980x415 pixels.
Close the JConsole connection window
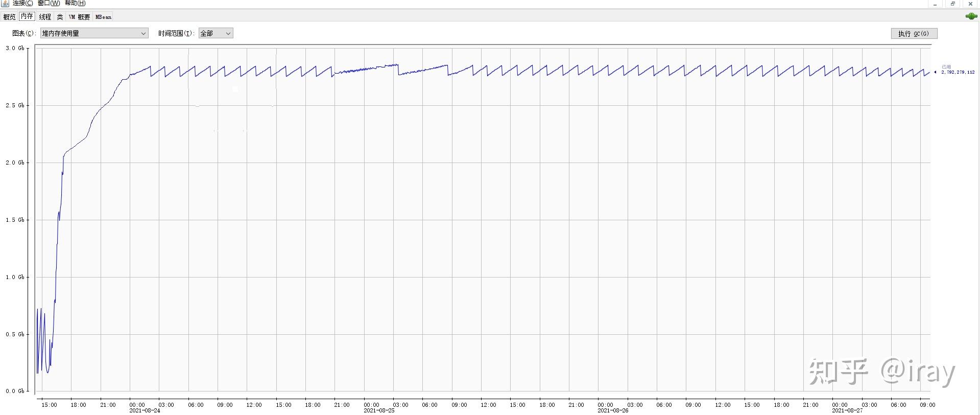[971, 4]
